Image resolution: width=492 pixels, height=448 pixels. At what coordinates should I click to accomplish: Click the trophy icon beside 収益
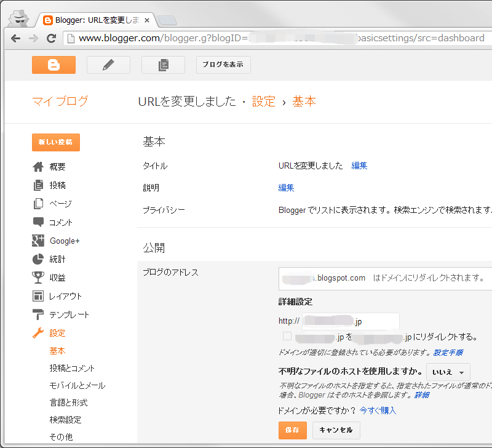[x=38, y=278]
